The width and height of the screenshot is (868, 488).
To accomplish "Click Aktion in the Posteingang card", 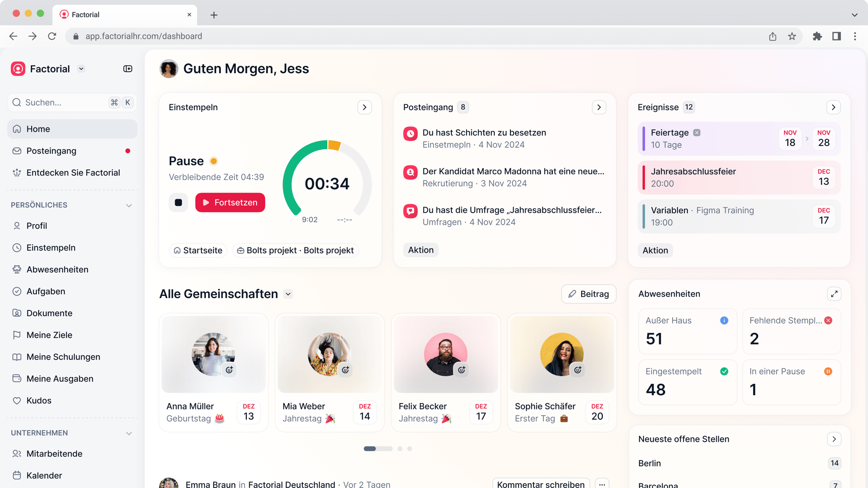I will tap(421, 250).
